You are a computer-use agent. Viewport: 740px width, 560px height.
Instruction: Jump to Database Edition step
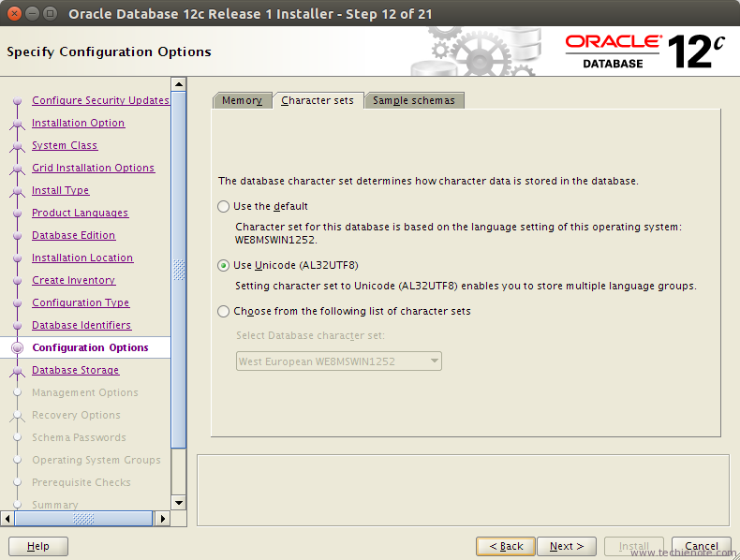(x=74, y=235)
